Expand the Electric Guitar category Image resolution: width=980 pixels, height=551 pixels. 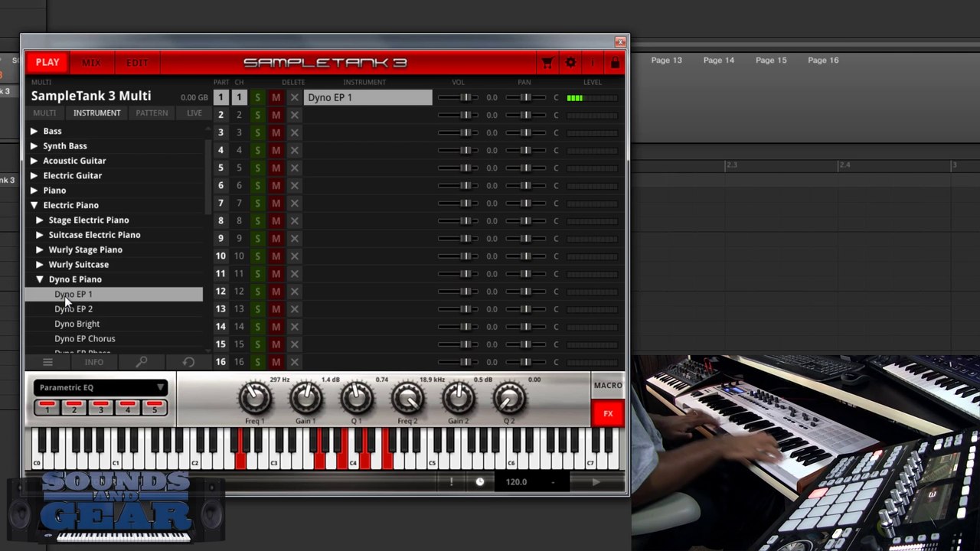34,176
